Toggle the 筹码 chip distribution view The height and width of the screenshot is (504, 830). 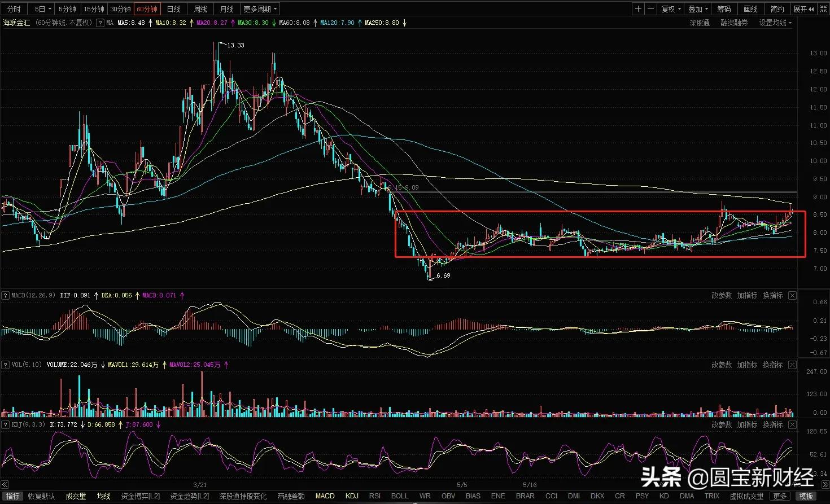tap(724, 9)
